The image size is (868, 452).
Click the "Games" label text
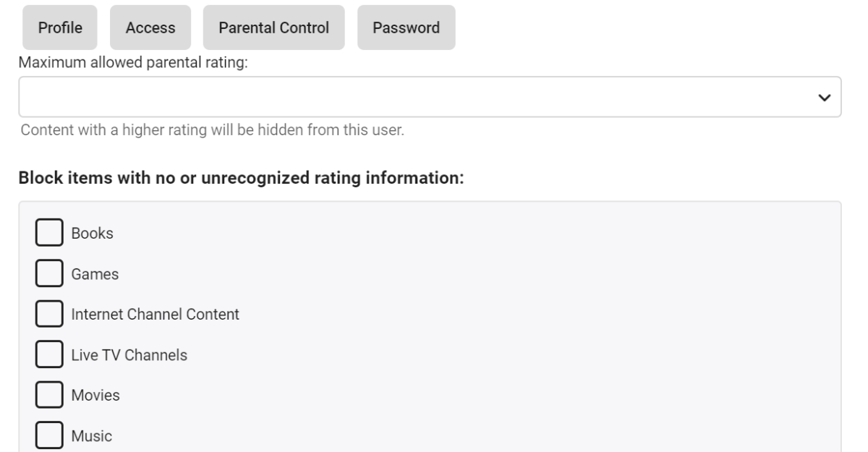pos(95,274)
